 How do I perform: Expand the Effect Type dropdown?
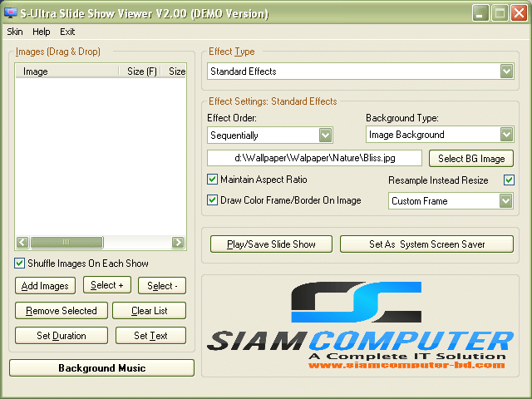point(506,72)
